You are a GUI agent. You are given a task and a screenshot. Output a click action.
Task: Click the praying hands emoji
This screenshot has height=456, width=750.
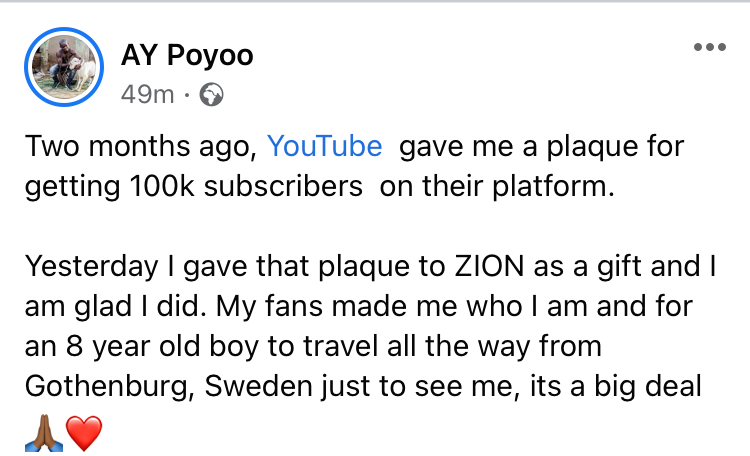[43, 433]
